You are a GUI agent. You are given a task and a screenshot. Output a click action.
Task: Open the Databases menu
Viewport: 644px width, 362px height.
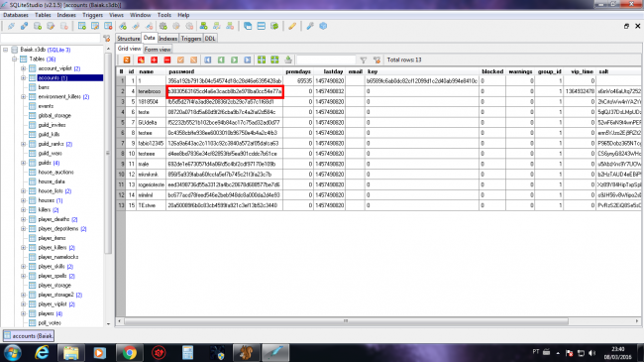point(16,15)
